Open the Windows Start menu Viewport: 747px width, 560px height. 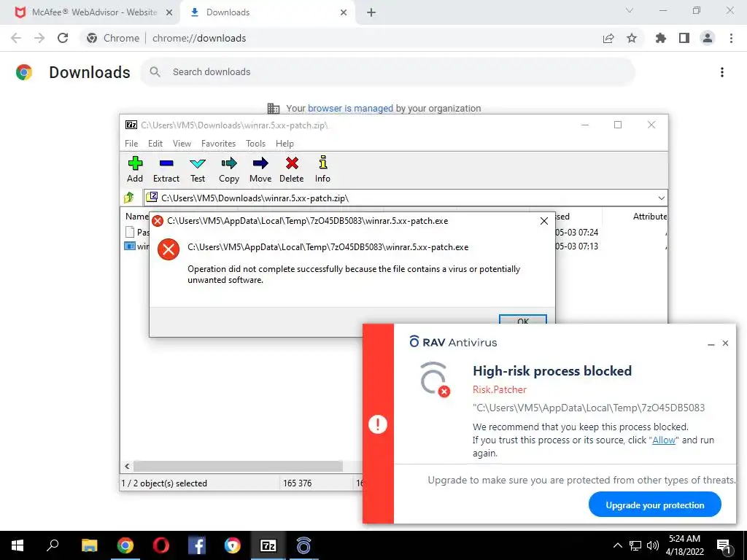pos(18,545)
